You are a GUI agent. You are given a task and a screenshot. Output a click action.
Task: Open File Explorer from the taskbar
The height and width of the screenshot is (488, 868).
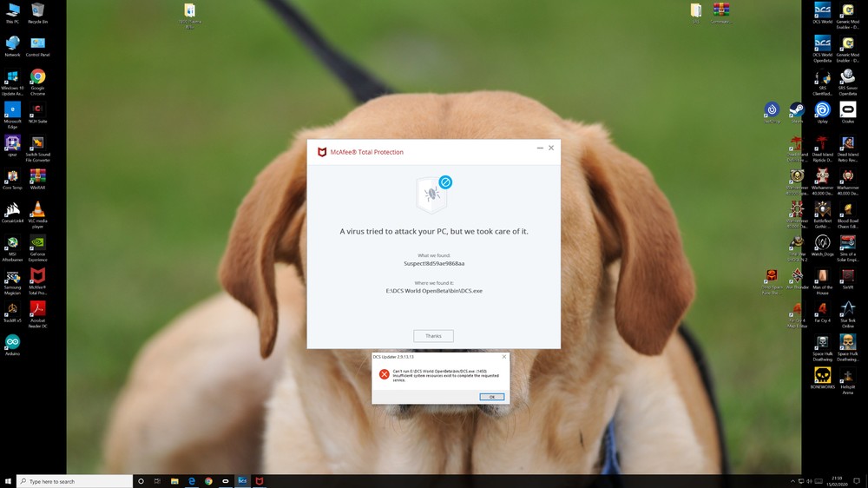pyautogui.click(x=174, y=481)
